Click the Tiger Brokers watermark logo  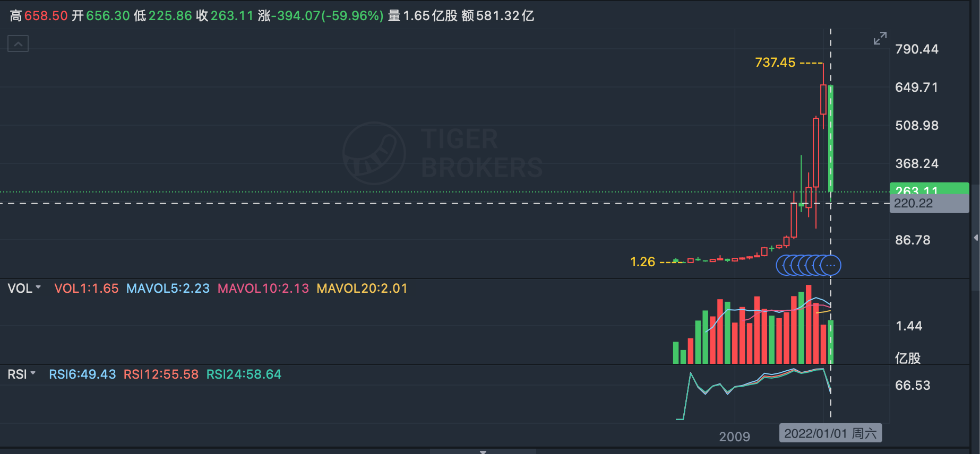(374, 153)
